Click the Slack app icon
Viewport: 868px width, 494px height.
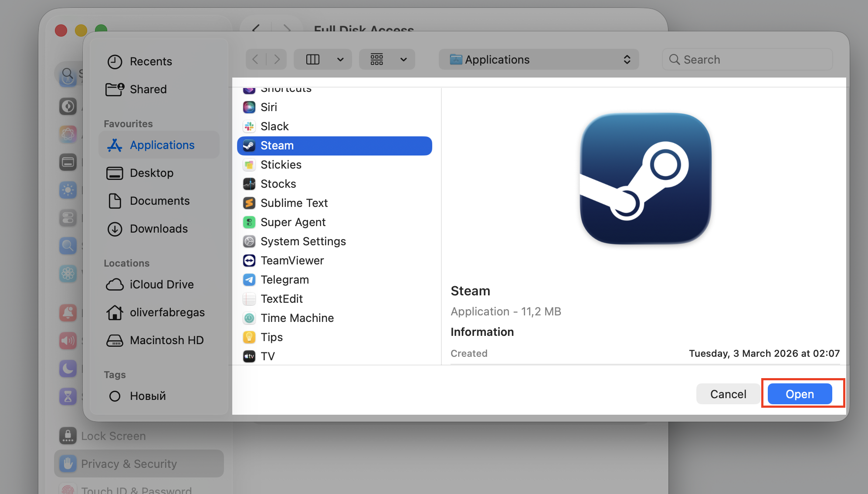click(x=249, y=126)
